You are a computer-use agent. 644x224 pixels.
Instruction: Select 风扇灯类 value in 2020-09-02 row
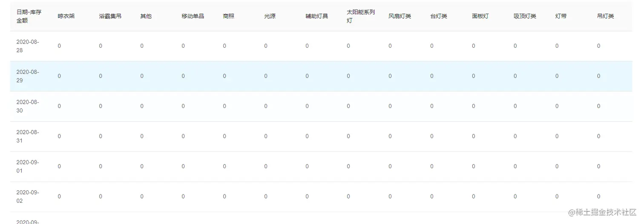pyautogui.click(x=390, y=196)
